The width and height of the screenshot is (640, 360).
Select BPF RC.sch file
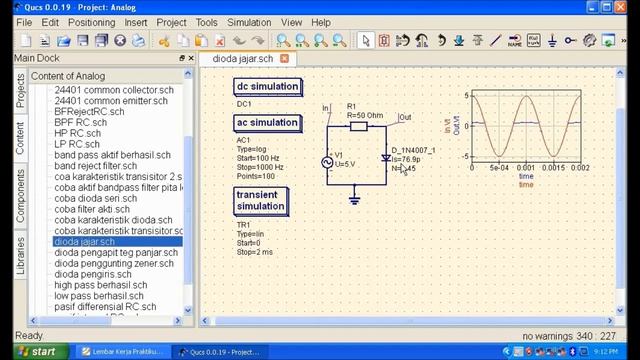tap(80, 122)
